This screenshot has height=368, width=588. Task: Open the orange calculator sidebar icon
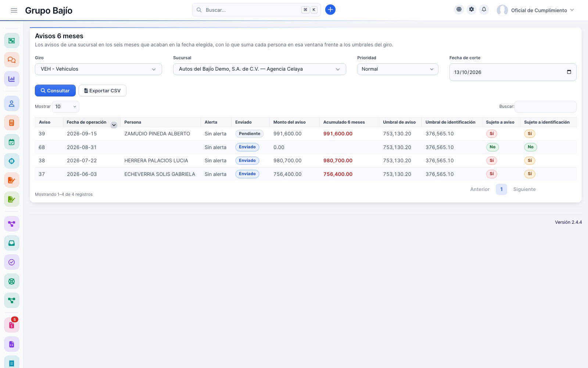12,123
